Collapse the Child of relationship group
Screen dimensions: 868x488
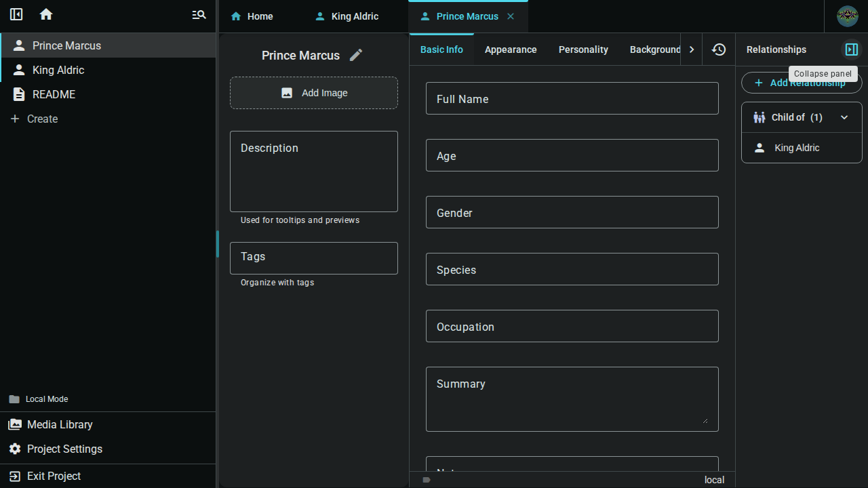pos(844,117)
